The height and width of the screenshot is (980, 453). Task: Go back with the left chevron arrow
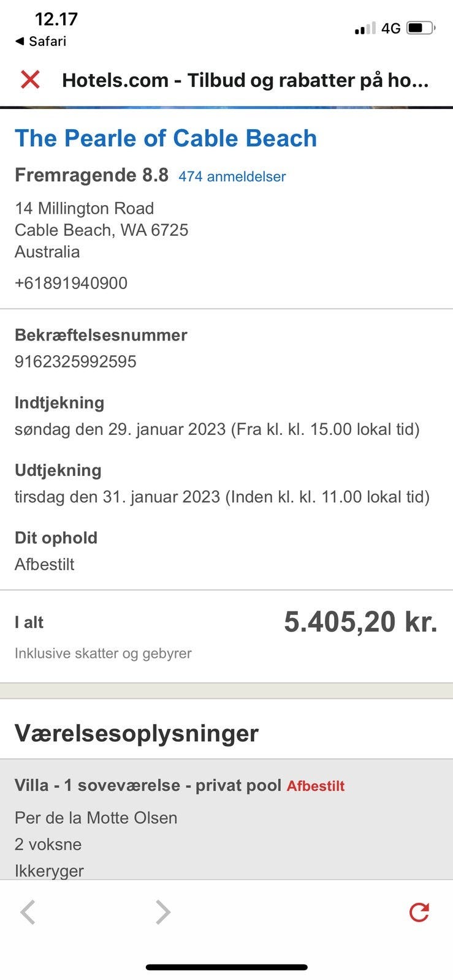(x=28, y=912)
